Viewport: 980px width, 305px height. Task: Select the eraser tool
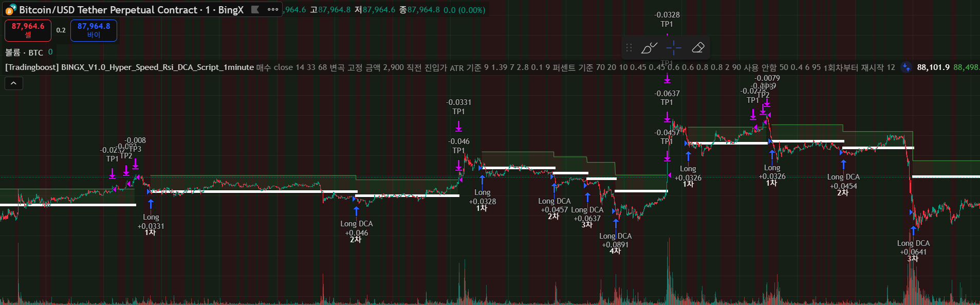click(x=698, y=48)
